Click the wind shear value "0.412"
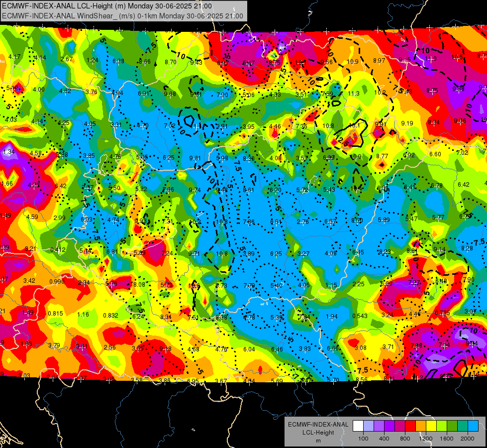Viewport: 487px width, 448px height. [58, 250]
